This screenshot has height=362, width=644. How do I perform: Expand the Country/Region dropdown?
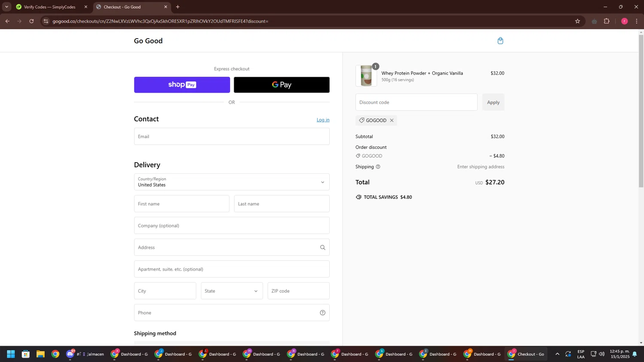[232, 182]
